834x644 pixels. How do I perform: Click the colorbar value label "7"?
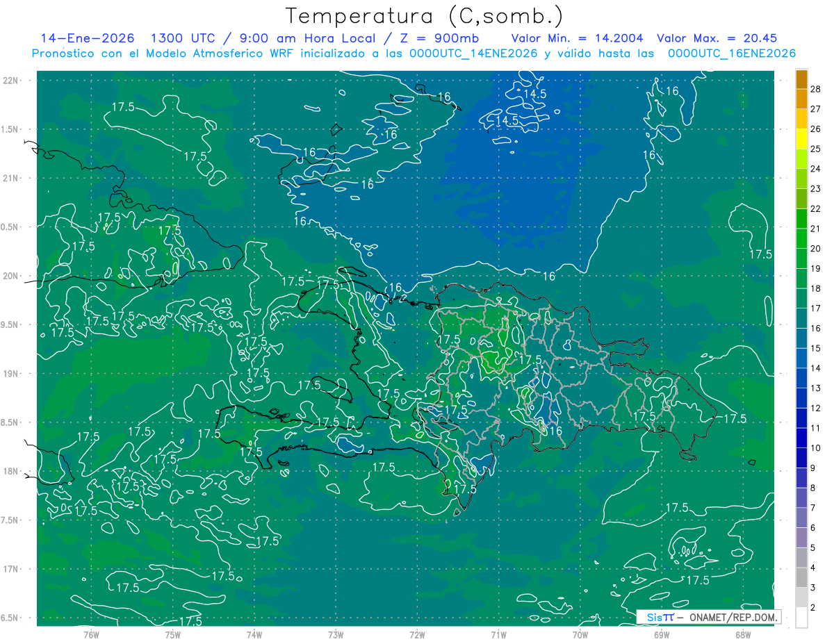[x=814, y=508]
